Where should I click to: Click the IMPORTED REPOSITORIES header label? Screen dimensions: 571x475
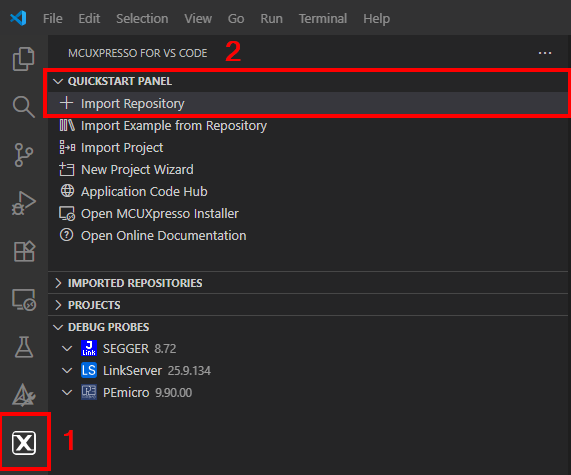pyautogui.click(x=135, y=283)
